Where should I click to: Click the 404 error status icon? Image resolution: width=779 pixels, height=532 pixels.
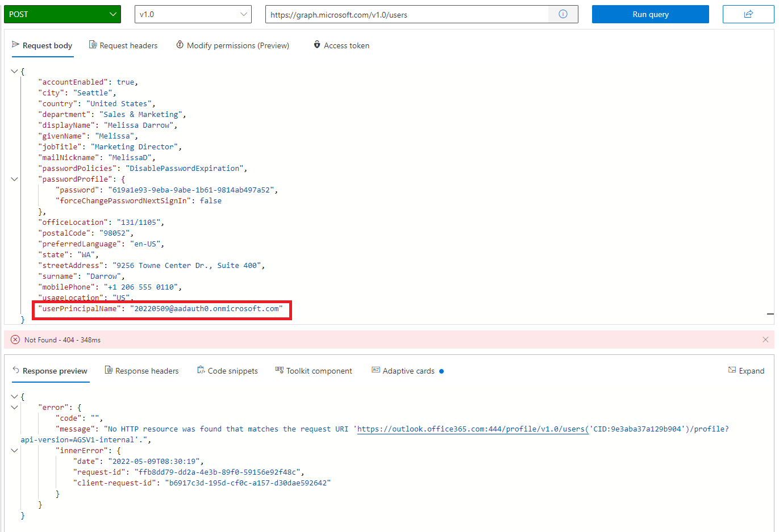point(15,340)
